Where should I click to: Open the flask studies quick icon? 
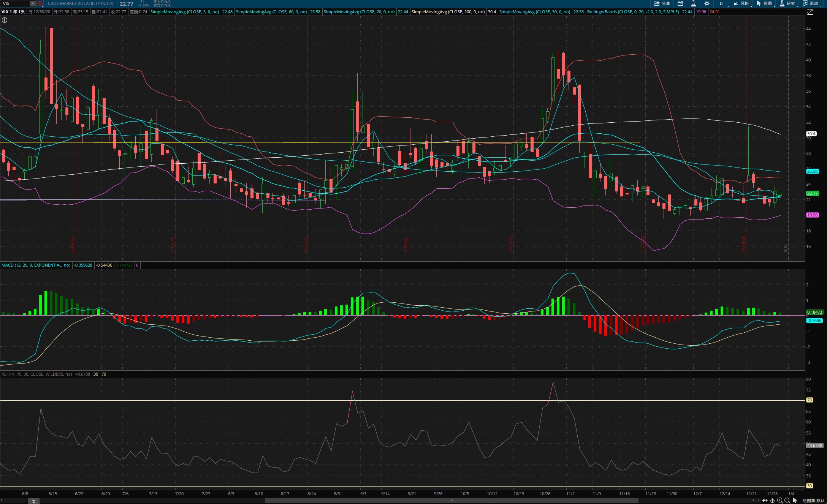[693, 3]
